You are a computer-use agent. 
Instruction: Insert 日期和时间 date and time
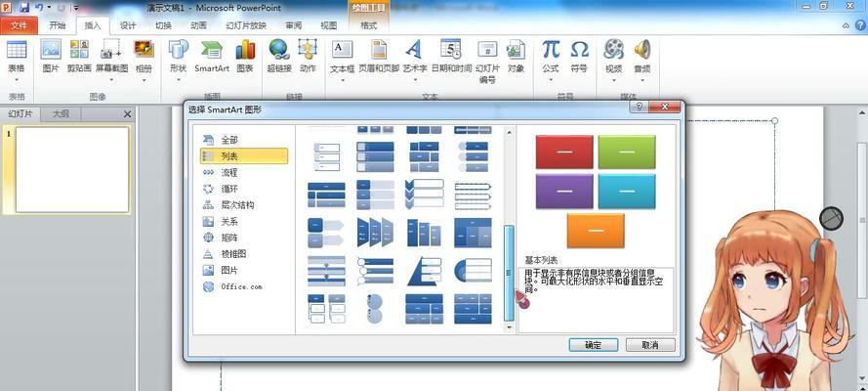coord(451,50)
